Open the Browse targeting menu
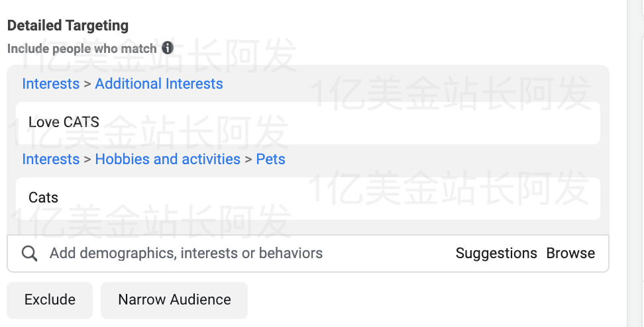 tap(570, 254)
